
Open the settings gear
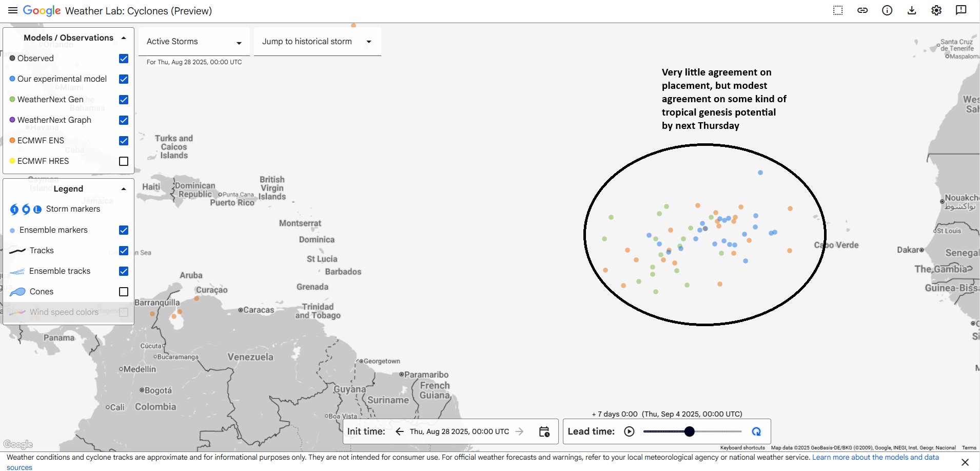pos(936,10)
